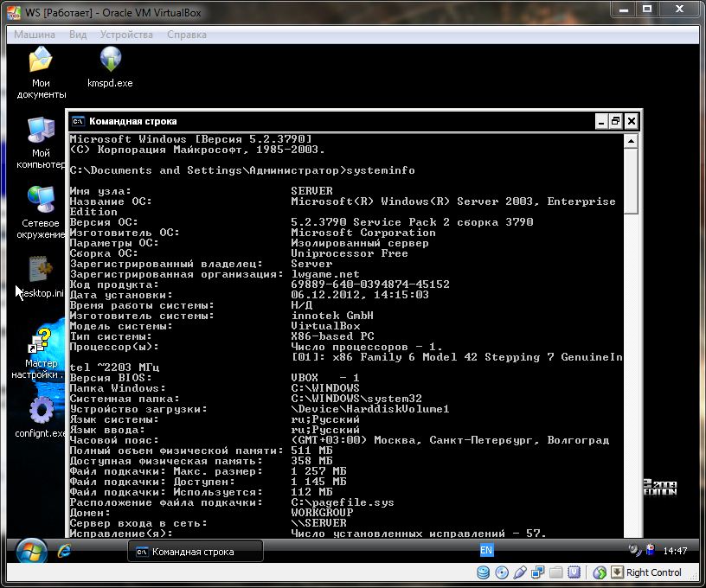Restore down the Командная строка window
The width and height of the screenshot is (706, 588).
pyautogui.click(x=615, y=121)
